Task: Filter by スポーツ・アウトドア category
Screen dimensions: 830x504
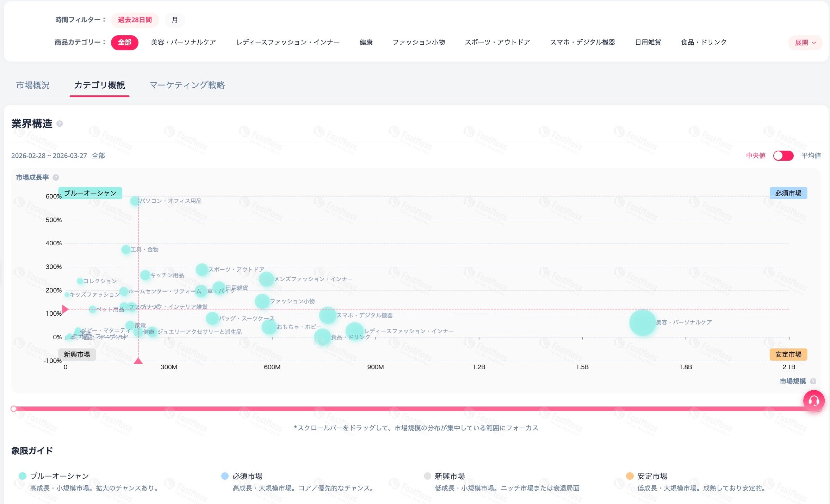Action: [497, 42]
